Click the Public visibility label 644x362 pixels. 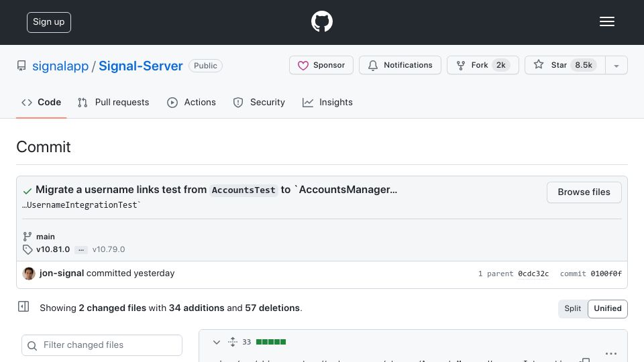click(205, 66)
